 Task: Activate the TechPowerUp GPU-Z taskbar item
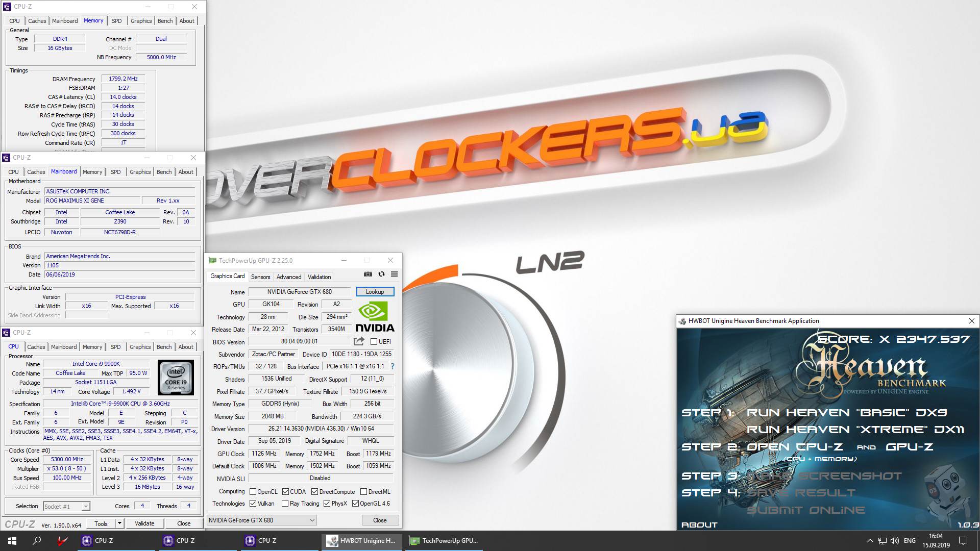(x=445, y=541)
